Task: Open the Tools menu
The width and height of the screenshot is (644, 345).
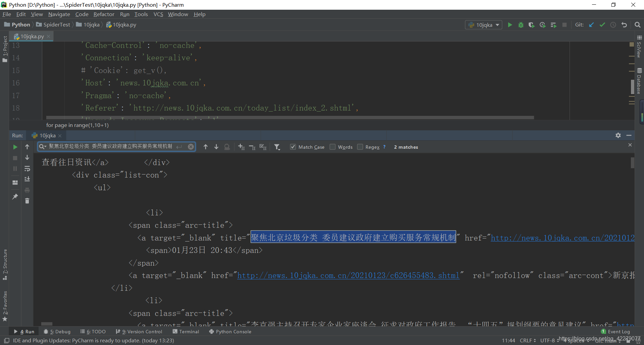Action: (141, 14)
